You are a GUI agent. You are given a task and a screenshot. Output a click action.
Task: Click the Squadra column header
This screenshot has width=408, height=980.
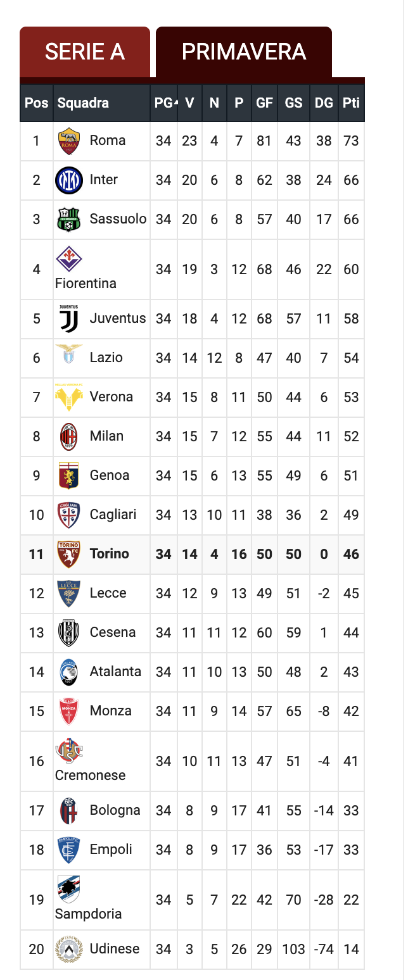[83, 103]
